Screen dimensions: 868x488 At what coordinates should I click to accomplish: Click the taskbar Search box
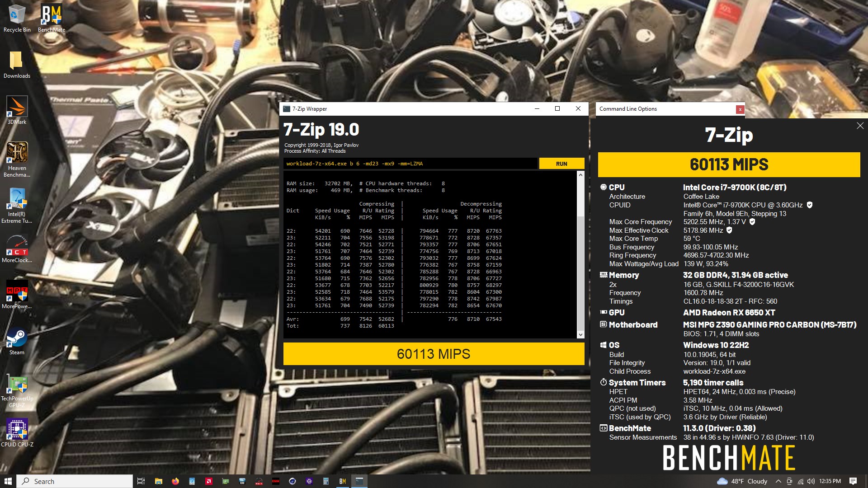[75, 481]
